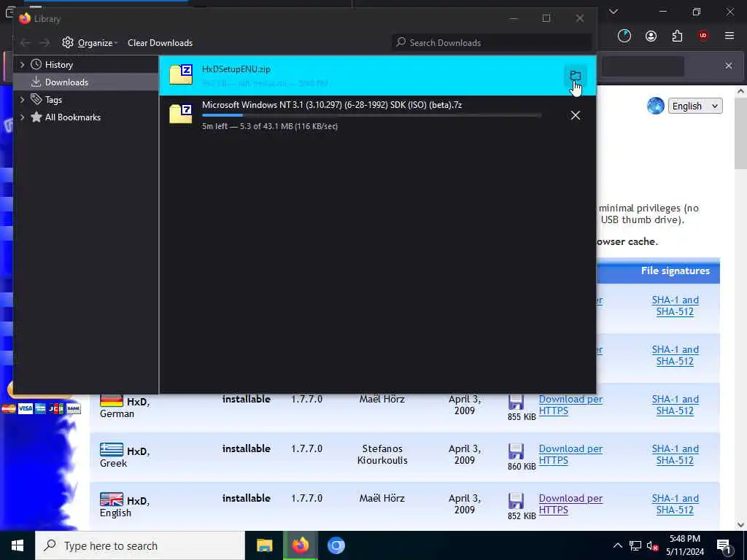Open Firefox account icon
This screenshot has width=747, height=560.
click(x=651, y=36)
